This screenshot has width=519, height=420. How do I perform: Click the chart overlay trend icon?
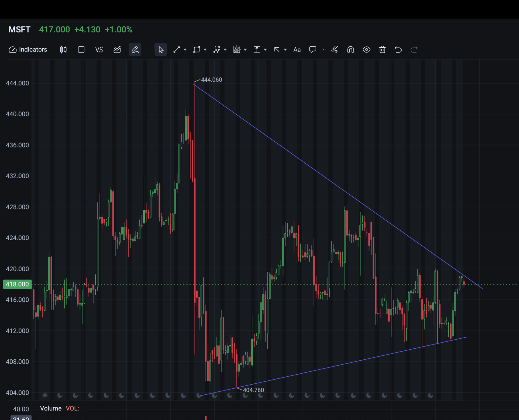(x=117, y=50)
